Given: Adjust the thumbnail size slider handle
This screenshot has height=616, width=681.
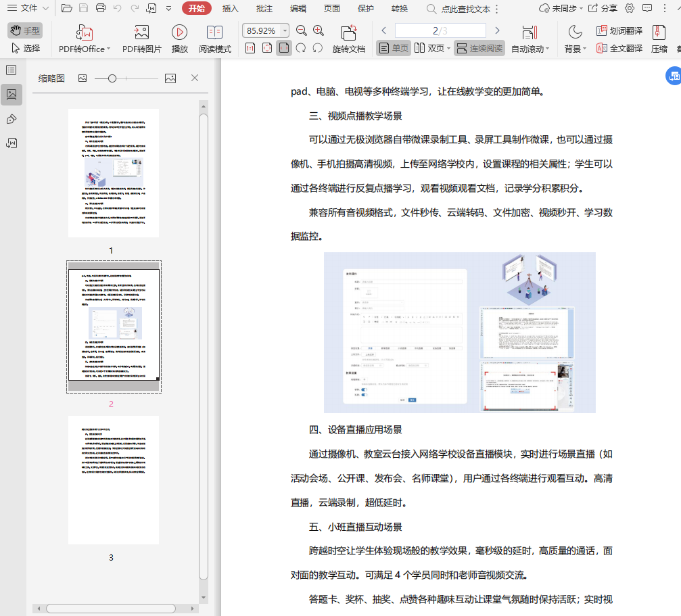Looking at the screenshot, I should [112, 78].
